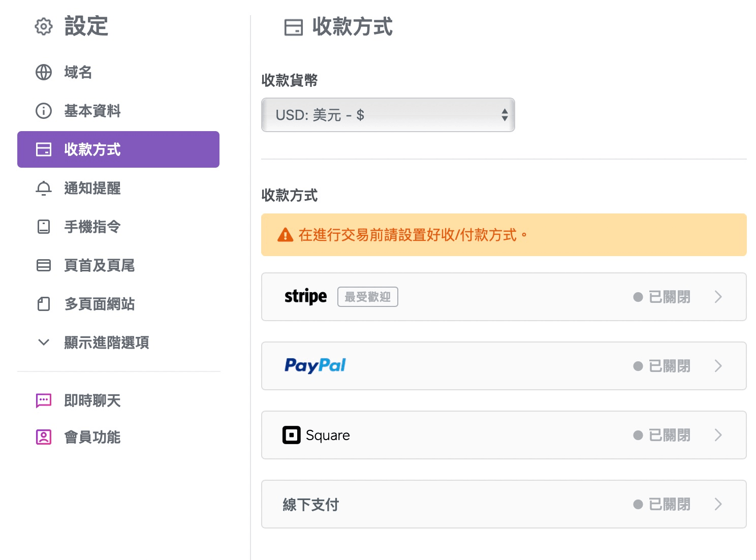Expand the PayPal row chevron arrow
Viewport: 756px width, 560px height.
pyautogui.click(x=718, y=366)
